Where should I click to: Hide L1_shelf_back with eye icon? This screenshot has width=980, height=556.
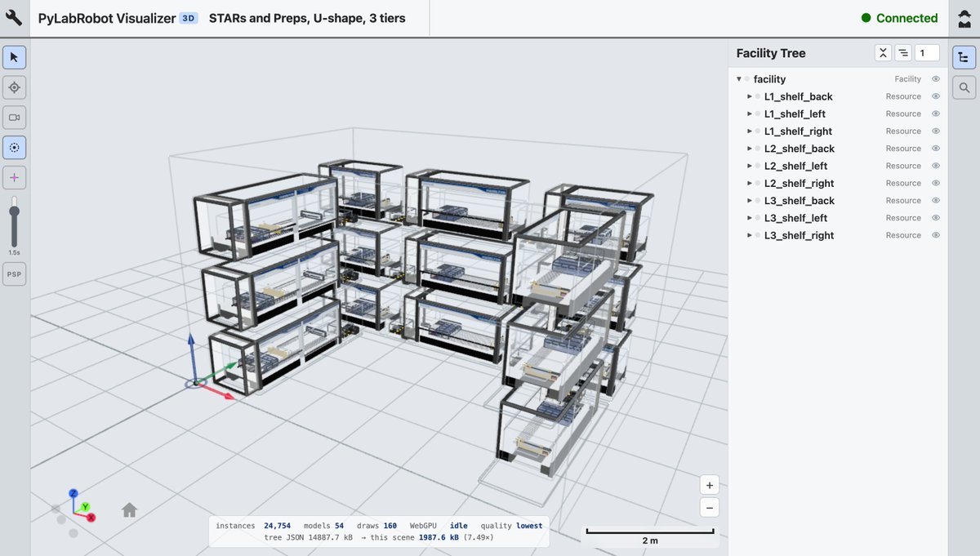point(936,96)
